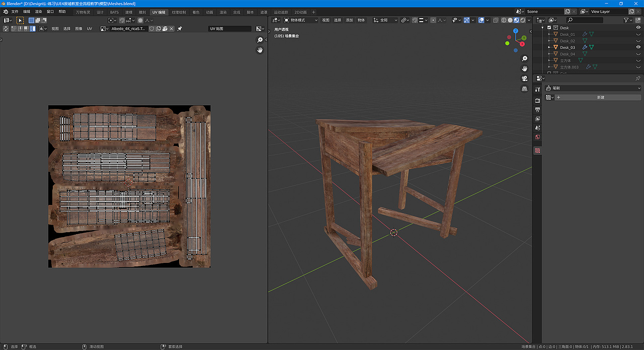The image size is (644, 350).
Task: Click the red X axis on gizmo
Action: click(522, 44)
